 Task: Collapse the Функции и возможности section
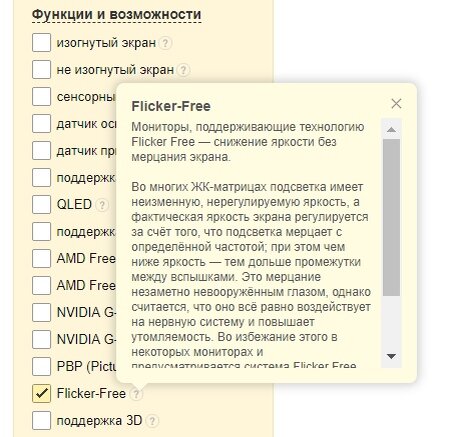coord(116,15)
